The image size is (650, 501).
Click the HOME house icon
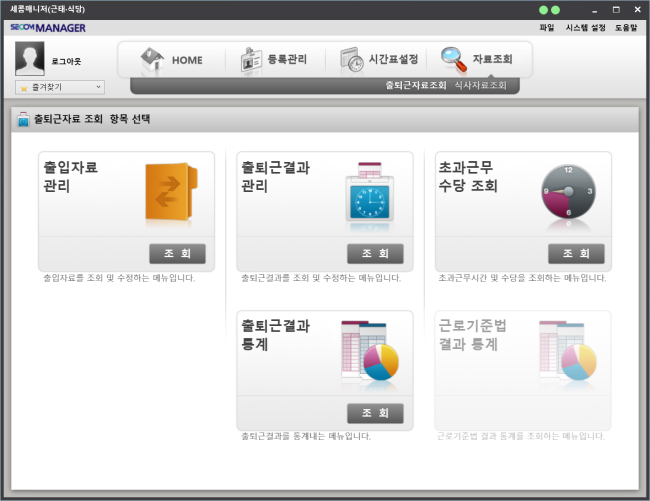point(152,59)
